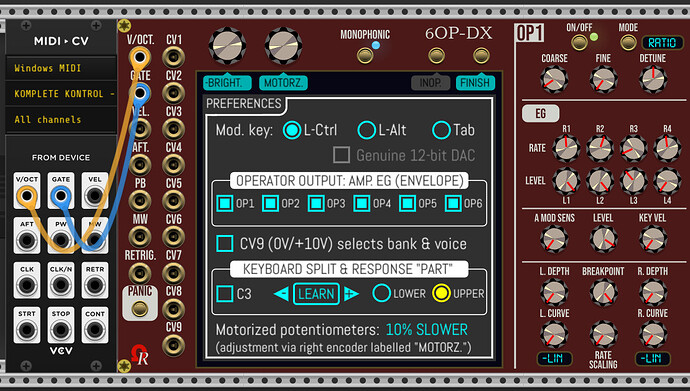Toggle OP3 amp EG output checkbox
The width and height of the screenshot is (690, 391).
[x=316, y=204]
